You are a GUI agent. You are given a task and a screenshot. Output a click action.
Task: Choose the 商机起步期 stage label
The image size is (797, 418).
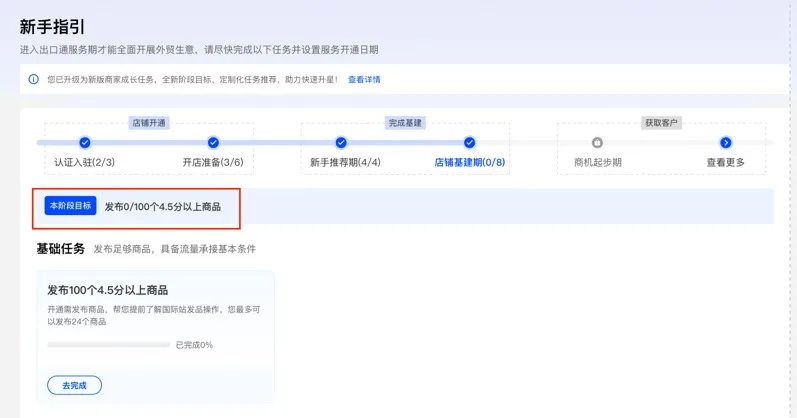click(598, 162)
